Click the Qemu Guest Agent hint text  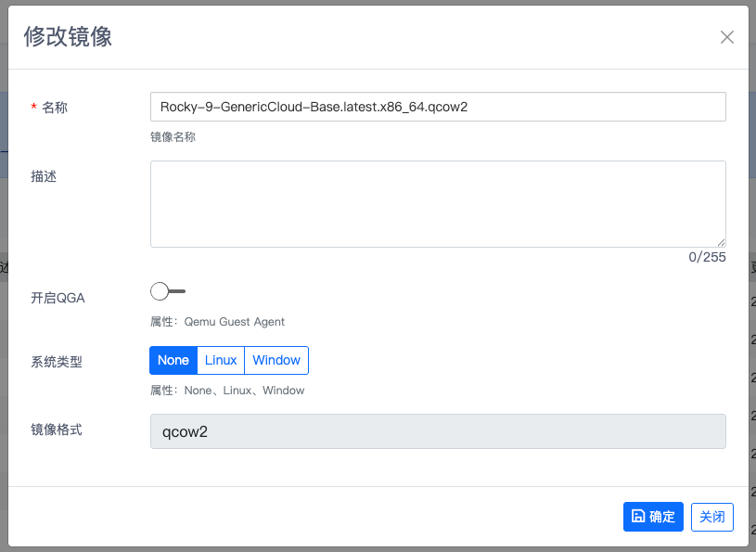click(235, 322)
